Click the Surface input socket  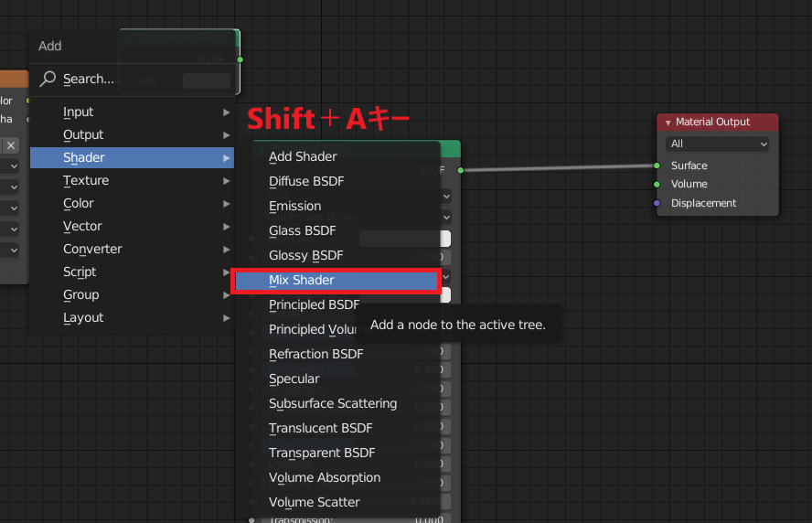coord(657,165)
